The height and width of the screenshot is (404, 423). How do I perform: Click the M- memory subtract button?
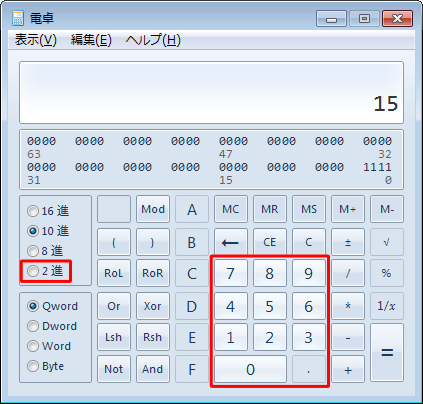387,209
